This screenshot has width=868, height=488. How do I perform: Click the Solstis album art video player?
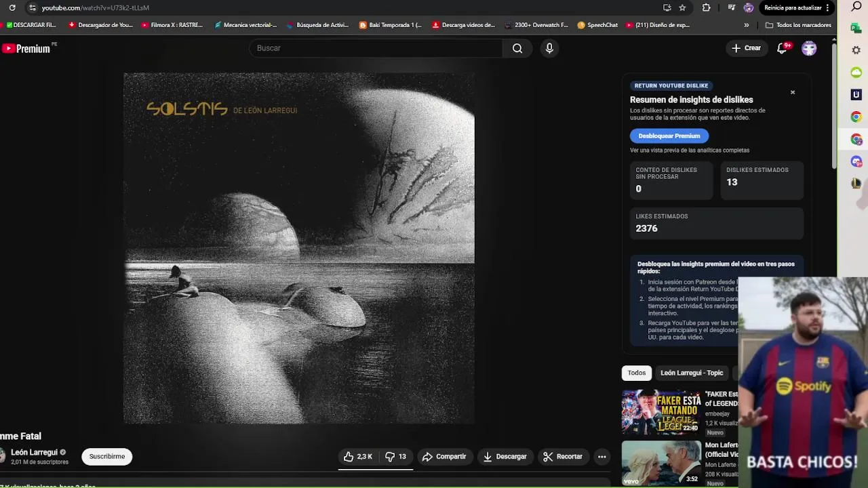point(299,248)
